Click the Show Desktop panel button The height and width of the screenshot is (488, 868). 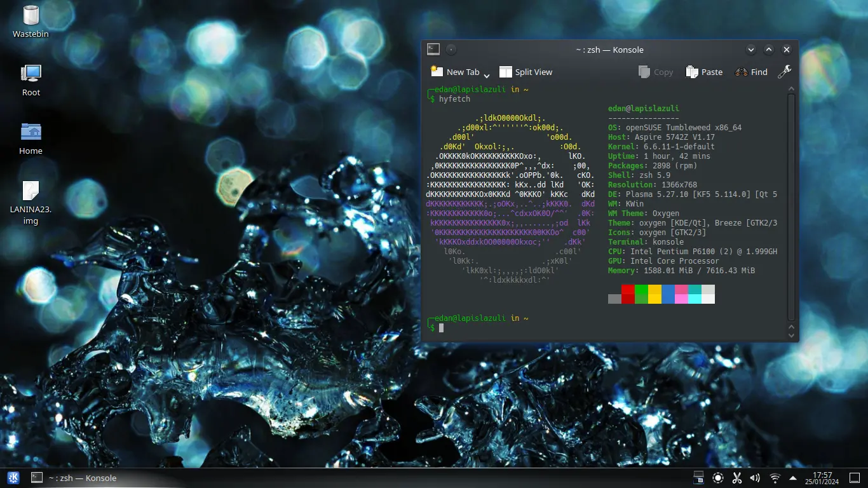coord(854,478)
